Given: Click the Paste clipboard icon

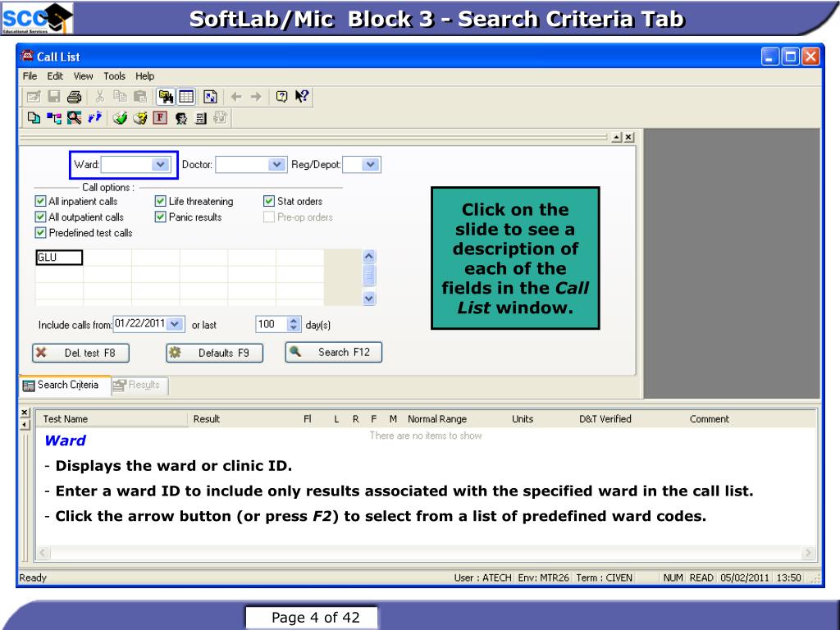Looking at the screenshot, I should (x=139, y=97).
